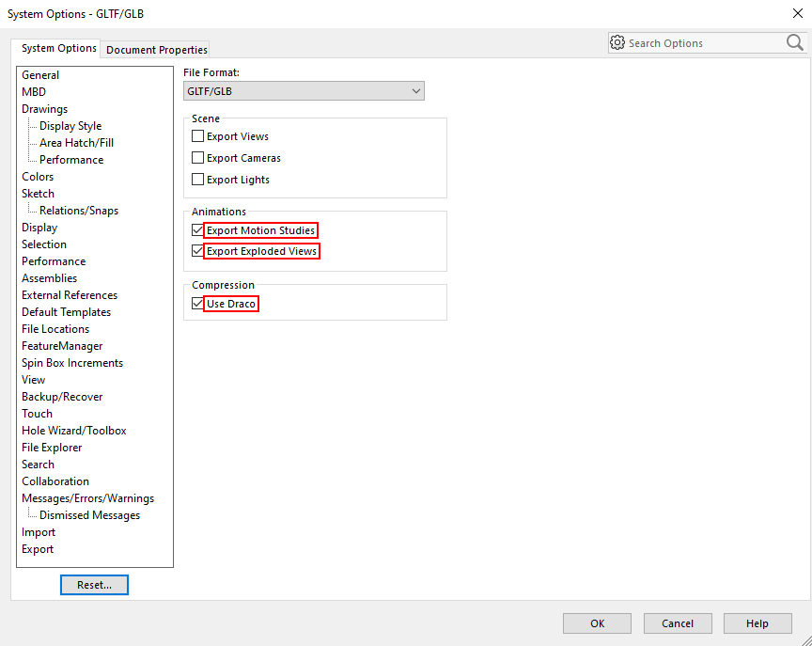
Task: Click the gear icon in search box
Action: tap(617, 42)
